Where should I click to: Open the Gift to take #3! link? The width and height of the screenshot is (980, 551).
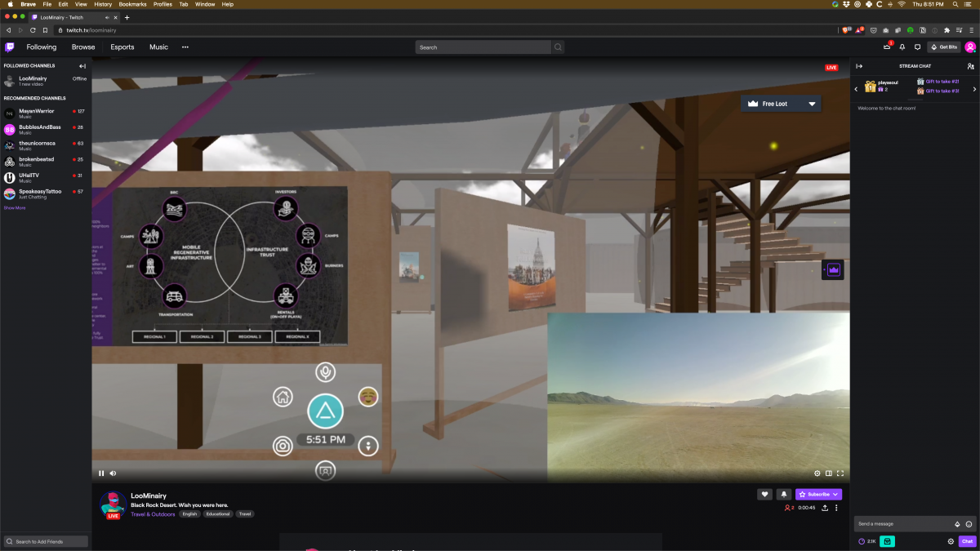click(942, 91)
